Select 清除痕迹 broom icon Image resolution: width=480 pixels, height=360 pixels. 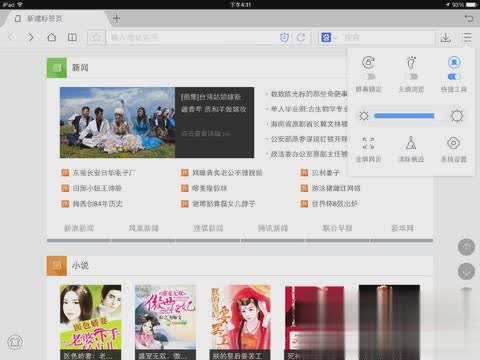[411, 143]
